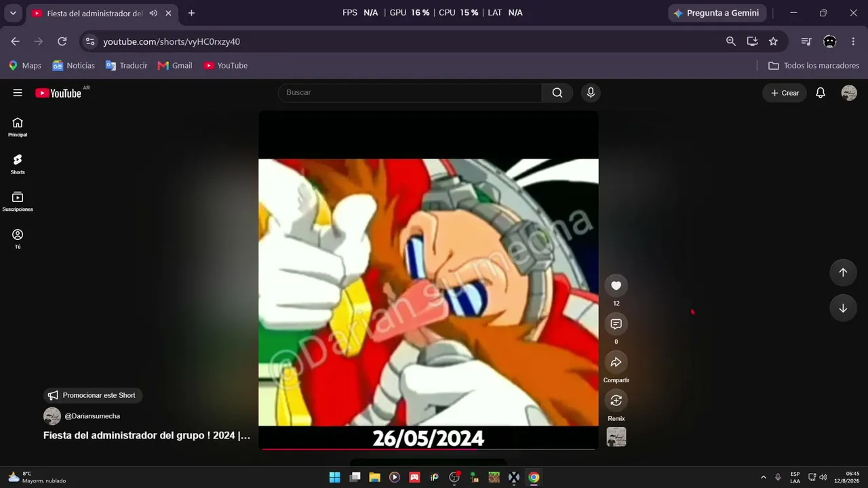The image size is (868, 488).
Task: Expand the Chrome tab search dropdown
Action: click(x=13, y=13)
